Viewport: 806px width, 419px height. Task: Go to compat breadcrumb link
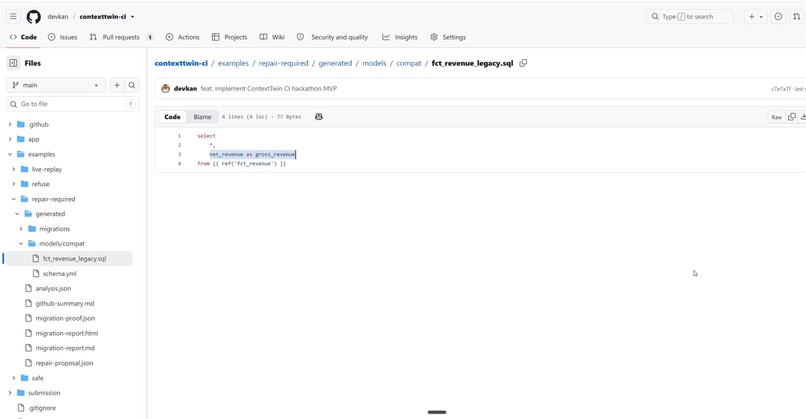point(409,63)
